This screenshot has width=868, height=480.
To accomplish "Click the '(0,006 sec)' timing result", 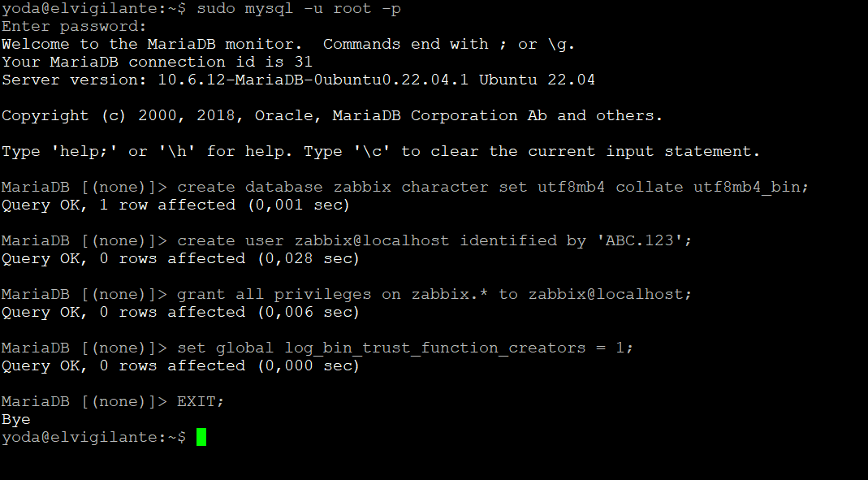I will coord(309,312).
